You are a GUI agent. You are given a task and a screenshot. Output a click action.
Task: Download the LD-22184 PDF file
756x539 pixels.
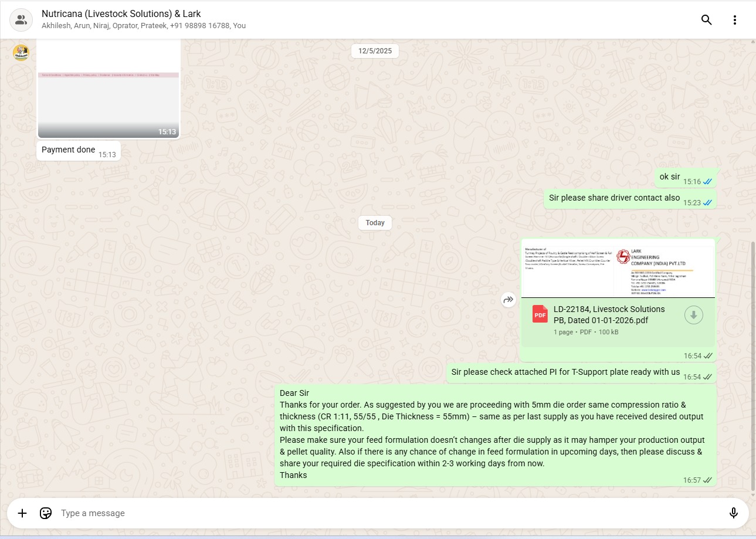693,315
